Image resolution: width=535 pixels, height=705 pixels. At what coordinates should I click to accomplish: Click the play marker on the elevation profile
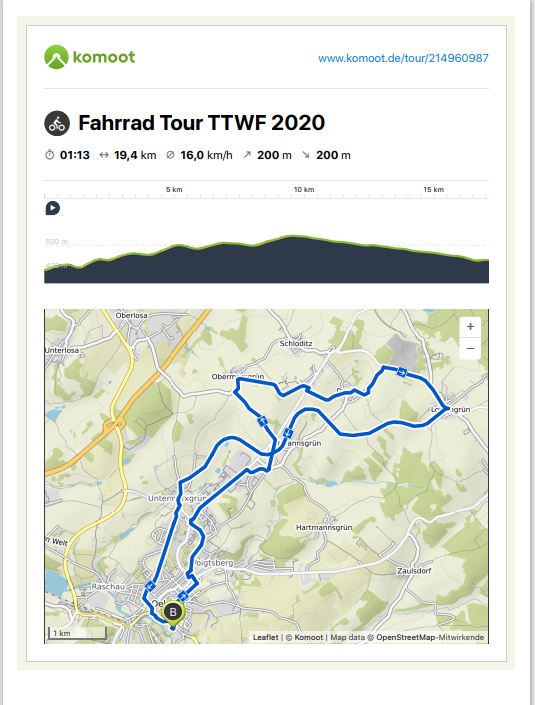pyautogui.click(x=53, y=208)
